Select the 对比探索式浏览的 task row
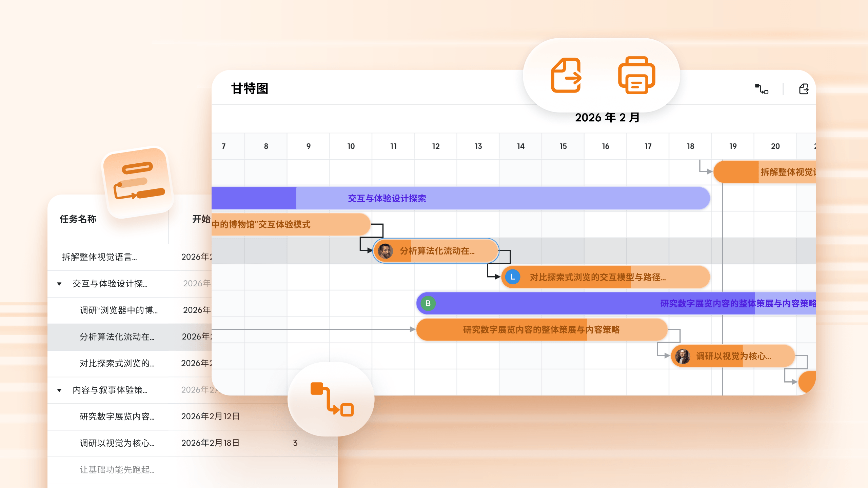The width and height of the screenshot is (868, 488). click(117, 363)
